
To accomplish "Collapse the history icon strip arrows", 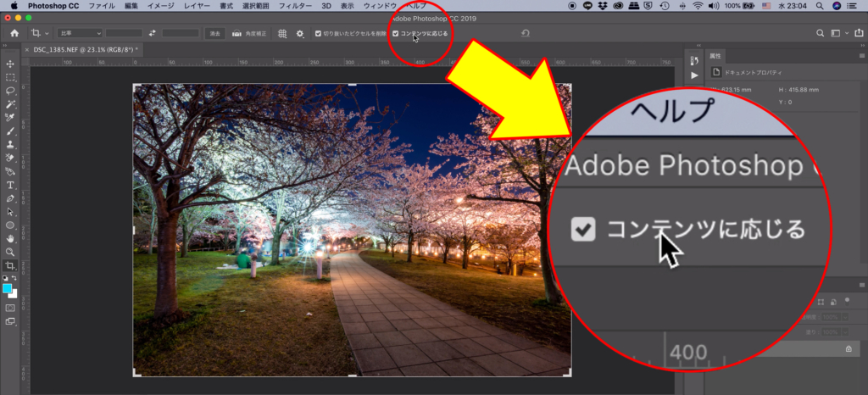I will point(698,46).
